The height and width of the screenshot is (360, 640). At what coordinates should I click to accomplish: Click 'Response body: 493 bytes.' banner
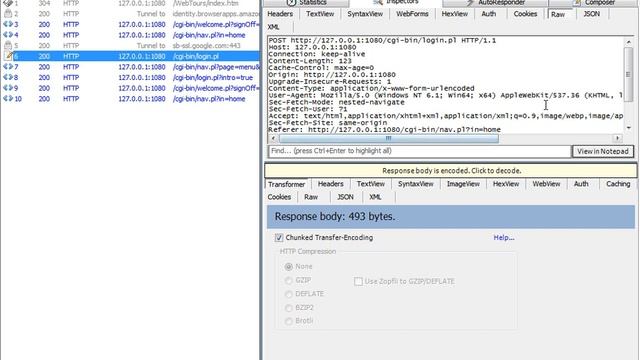pos(451,217)
